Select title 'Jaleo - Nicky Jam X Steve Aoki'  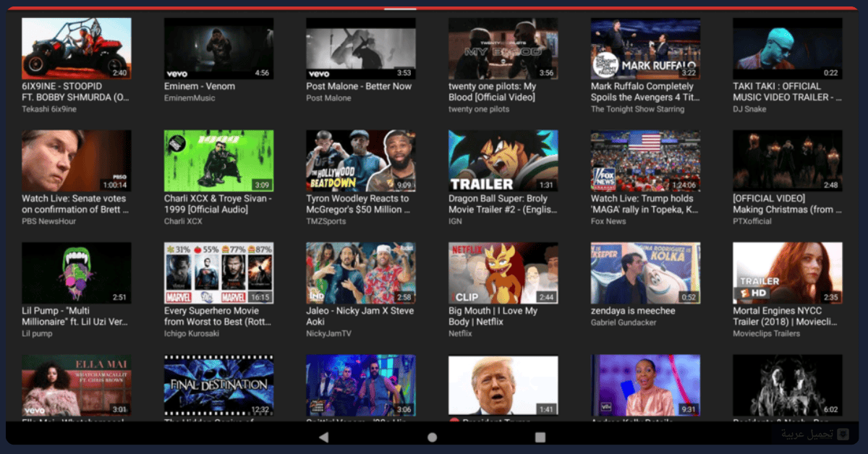tap(360, 316)
